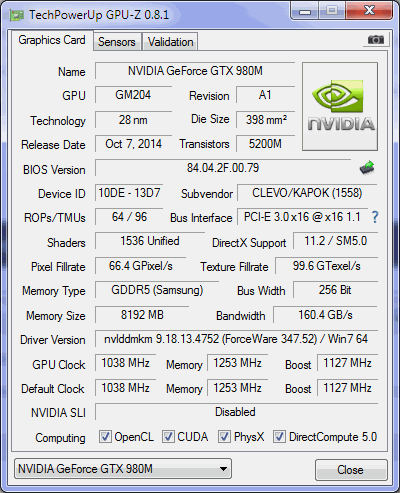Click the BIOS Version field

point(223,168)
